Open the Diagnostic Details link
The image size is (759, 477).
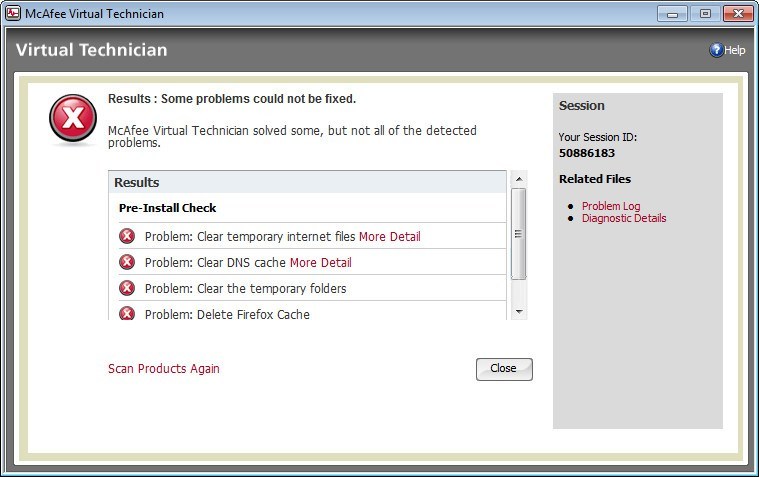click(x=624, y=218)
